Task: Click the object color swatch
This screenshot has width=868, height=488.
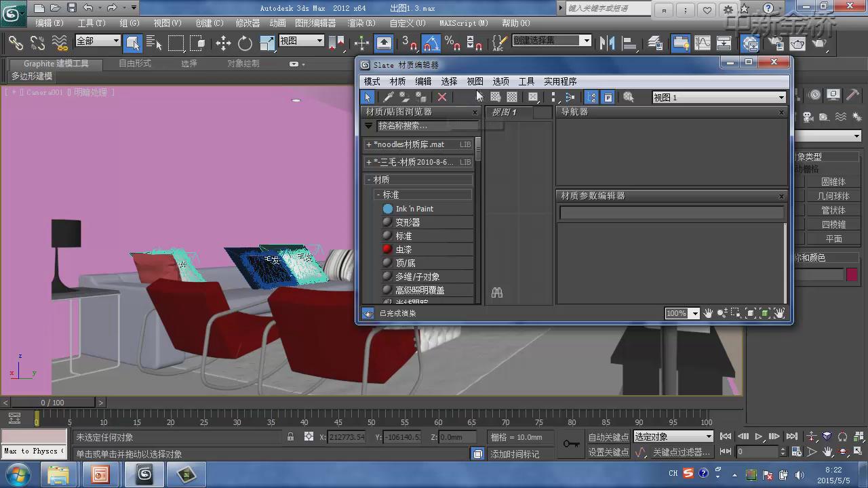Action: coord(852,274)
